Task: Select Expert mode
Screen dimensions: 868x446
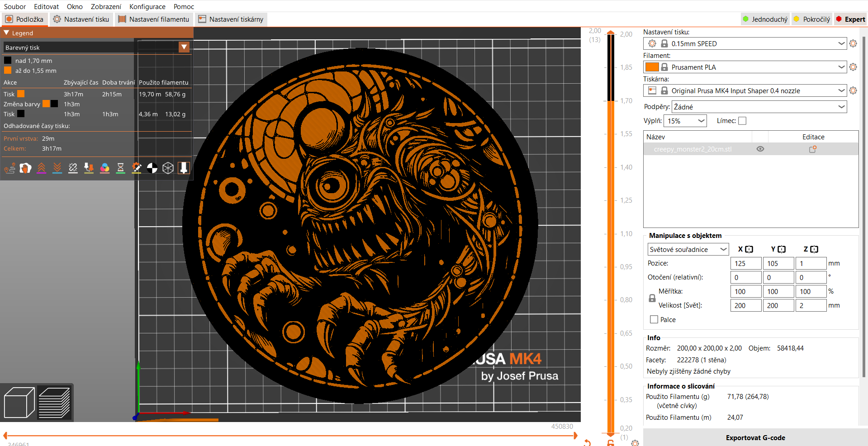Action: (x=850, y=19)
